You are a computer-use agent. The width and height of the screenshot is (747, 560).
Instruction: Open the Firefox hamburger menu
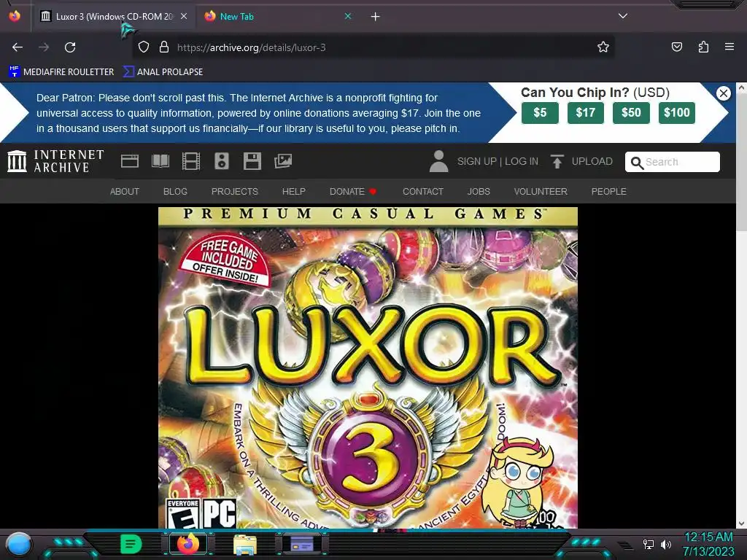coord(729,47)
